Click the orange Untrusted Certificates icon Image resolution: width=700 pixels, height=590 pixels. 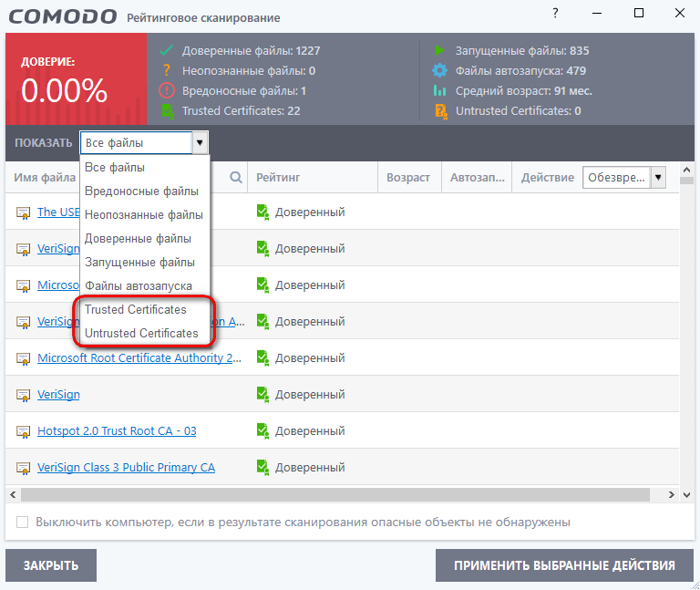[x=441, y=111]
